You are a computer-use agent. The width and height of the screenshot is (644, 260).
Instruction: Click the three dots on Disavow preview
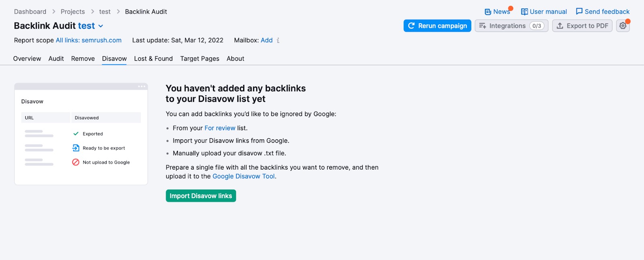142,86
